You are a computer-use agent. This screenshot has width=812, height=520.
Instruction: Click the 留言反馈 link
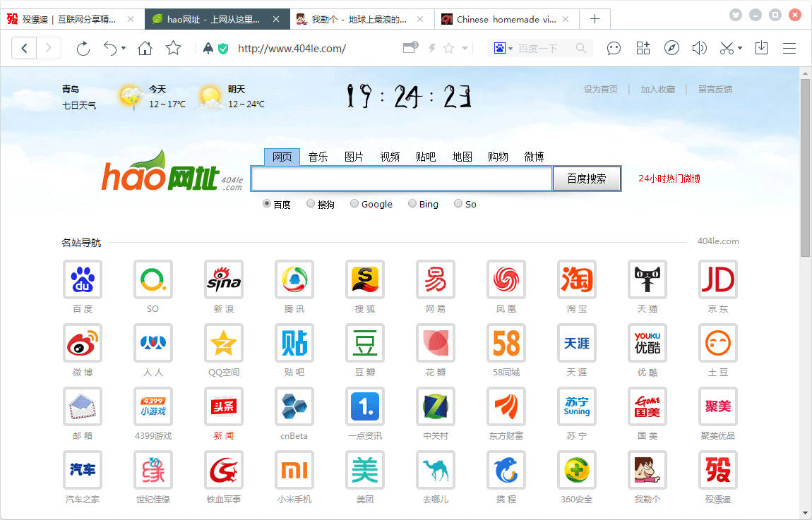pyautogui.click(x=715, y=90)
